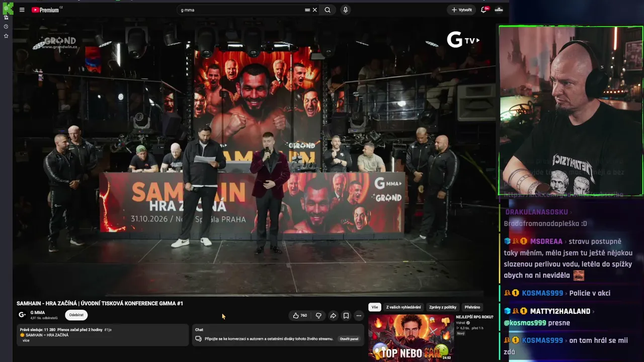Like the video with thumbs up
This screenshot has width=644, height=362.
(x=300, y=316)
